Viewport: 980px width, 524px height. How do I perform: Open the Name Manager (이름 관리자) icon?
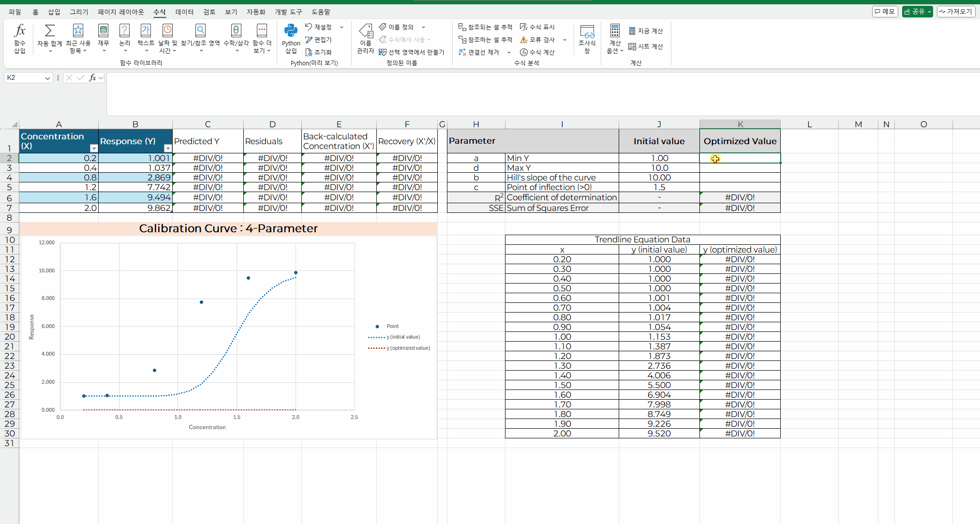tap(366, 32)
